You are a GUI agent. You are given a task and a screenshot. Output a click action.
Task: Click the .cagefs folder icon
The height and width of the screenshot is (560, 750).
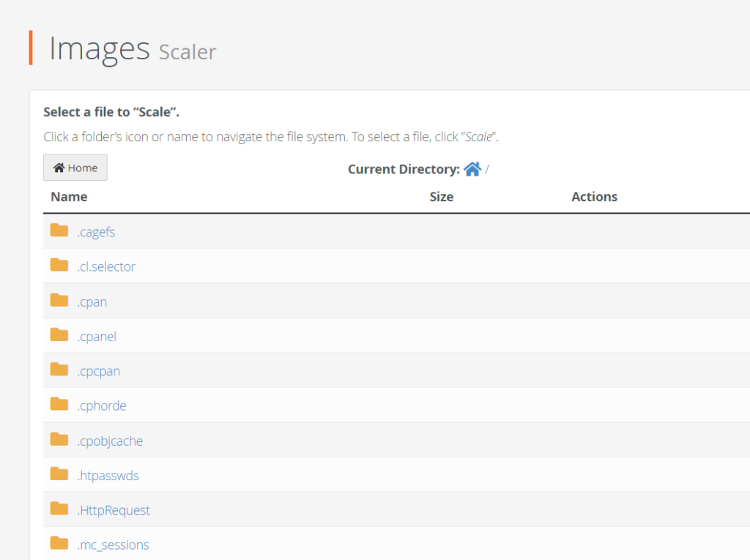coord(59,231)
